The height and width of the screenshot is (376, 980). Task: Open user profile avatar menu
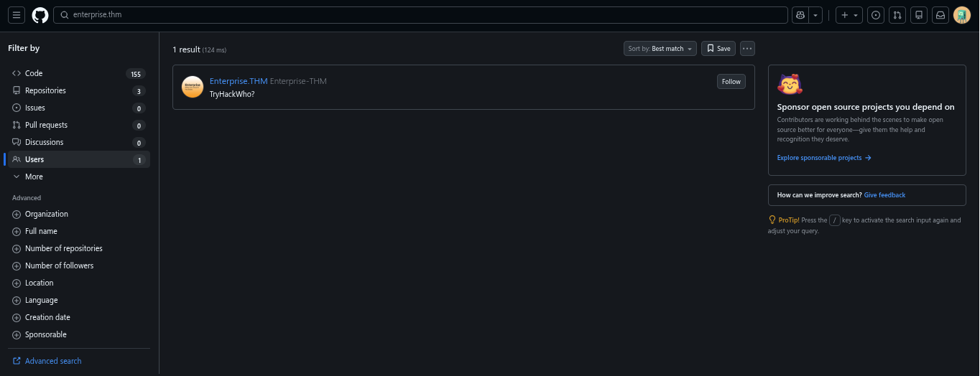click(x=962, y=15)
